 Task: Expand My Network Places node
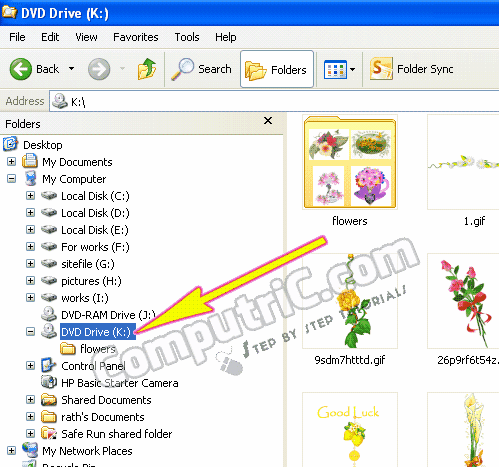[x=11, y=451]
